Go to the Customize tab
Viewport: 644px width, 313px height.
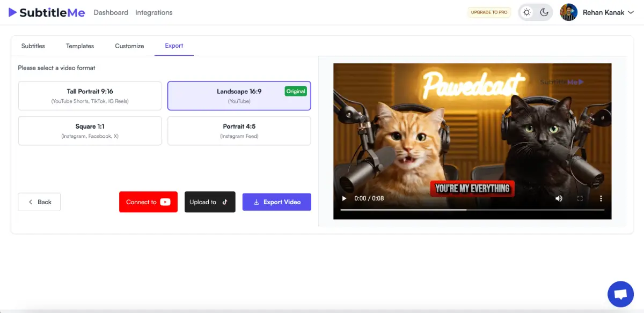[129, 46]
